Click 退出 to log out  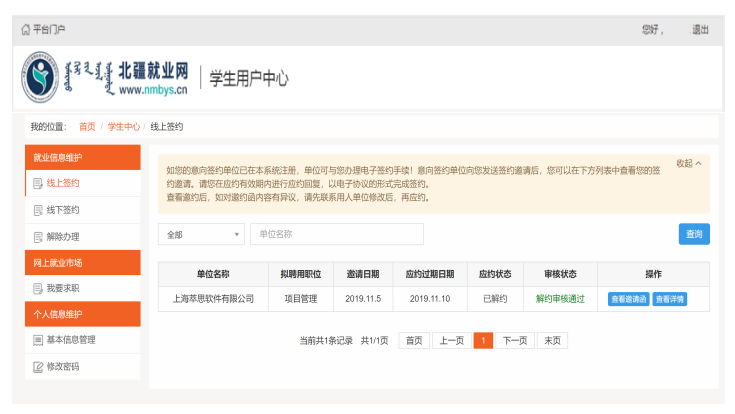tap(700, 30)
